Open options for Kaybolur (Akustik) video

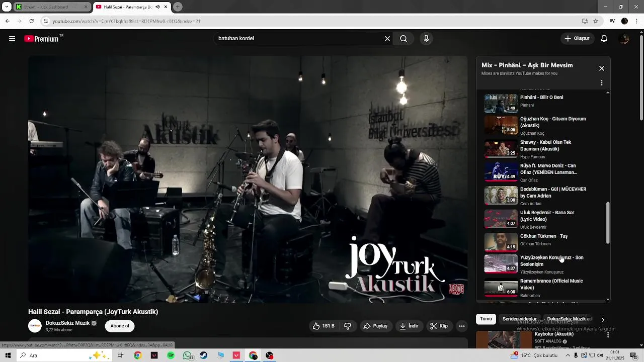[x=608, y=335]
